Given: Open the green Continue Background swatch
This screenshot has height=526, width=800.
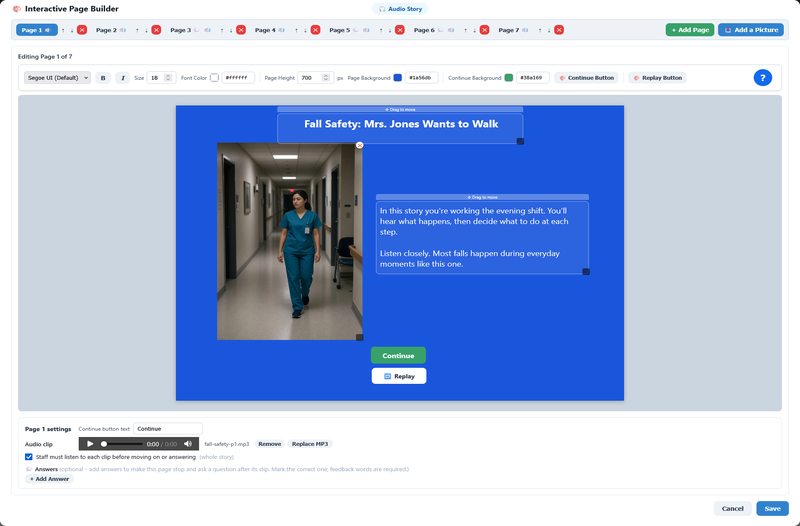Looking at the screenshot, I should (x=509, y=78).
